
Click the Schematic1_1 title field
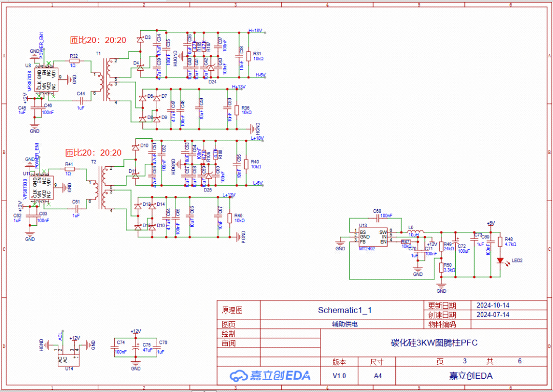point(344,310)
